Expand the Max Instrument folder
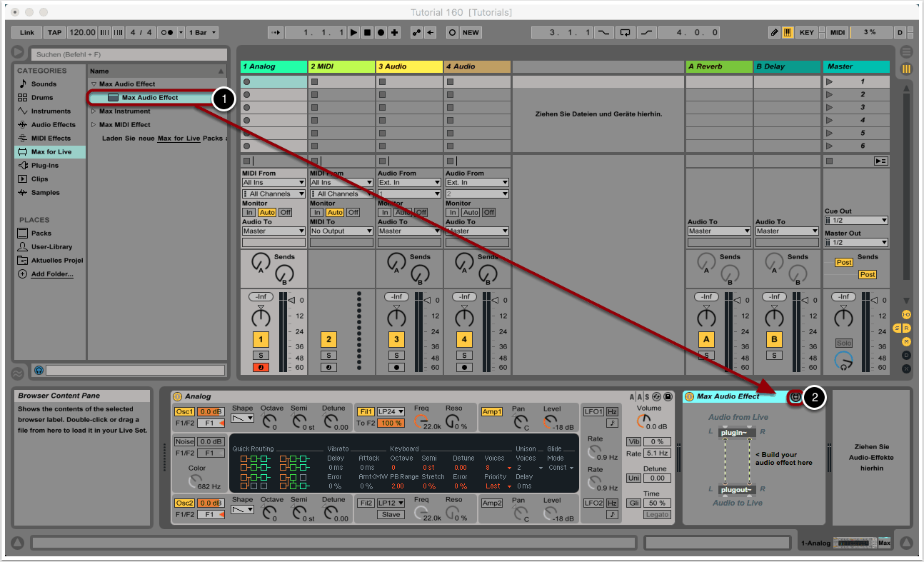924x562 pixels. click(94, 111)
